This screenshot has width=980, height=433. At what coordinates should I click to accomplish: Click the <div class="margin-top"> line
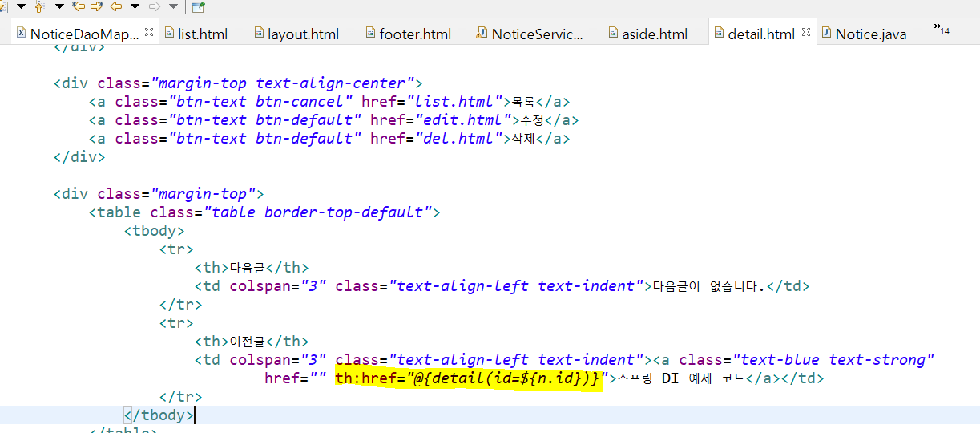(159, 193)
